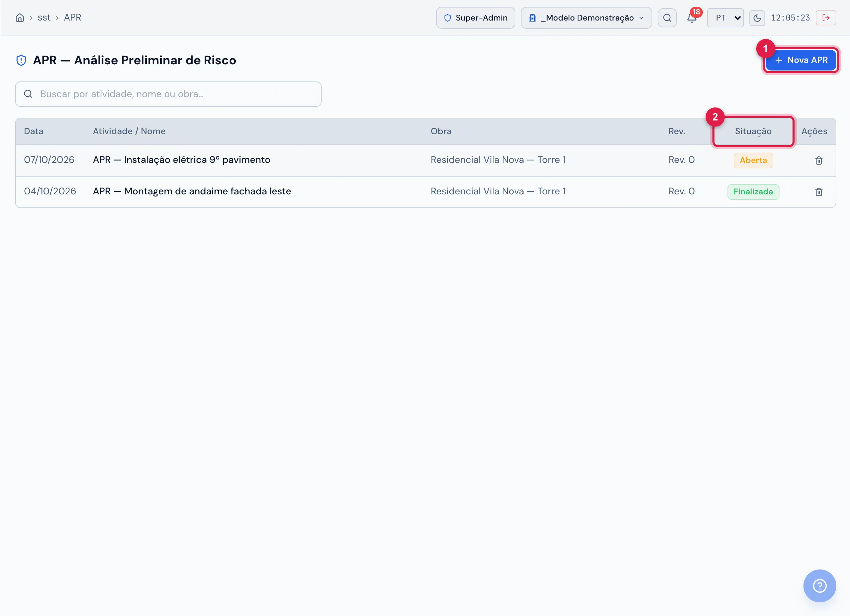Viewport: 850px width, 616px height.
Task: Click Obra cell of Montagem de andaime row
Action: click(498, 191)
